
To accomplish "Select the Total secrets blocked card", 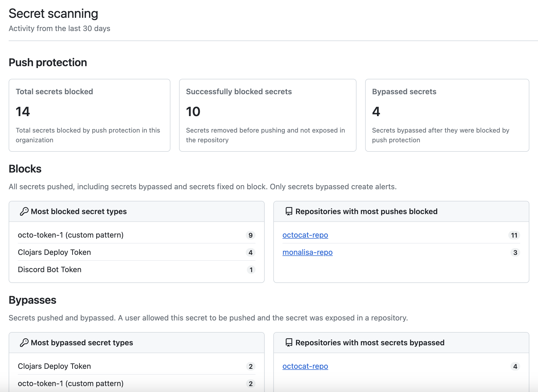I will (x=89, y=115).
